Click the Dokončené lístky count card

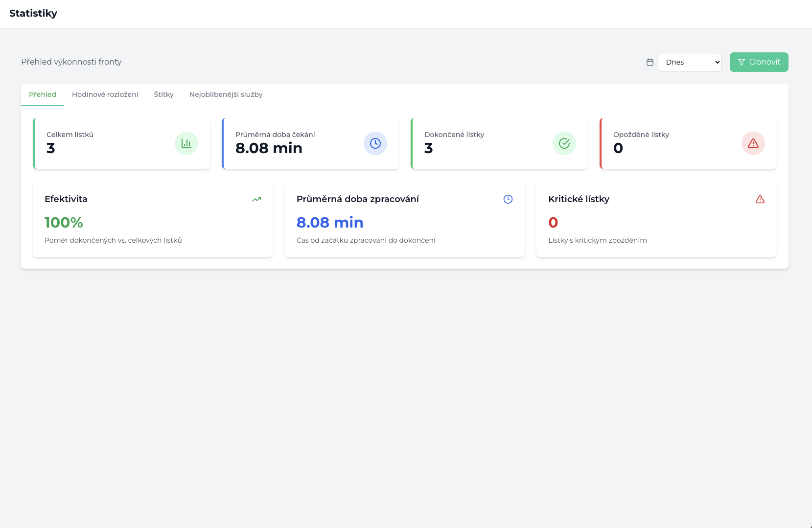point(499,143)
